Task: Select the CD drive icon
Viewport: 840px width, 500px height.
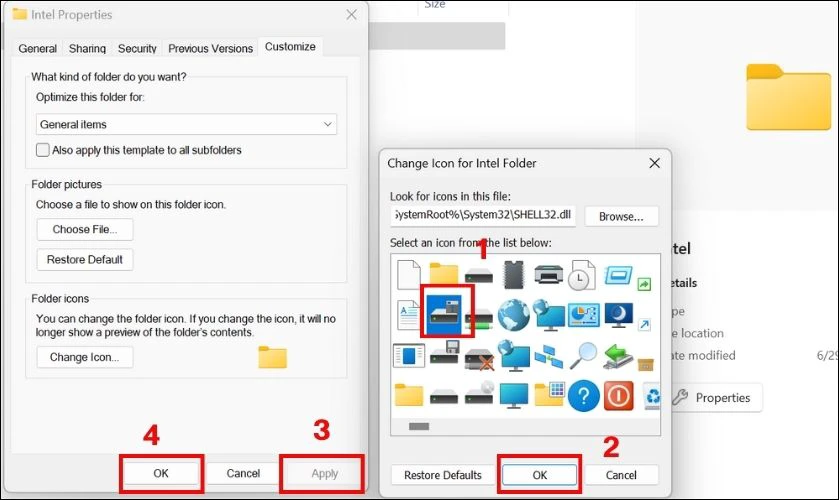Action: pos(479,393)
